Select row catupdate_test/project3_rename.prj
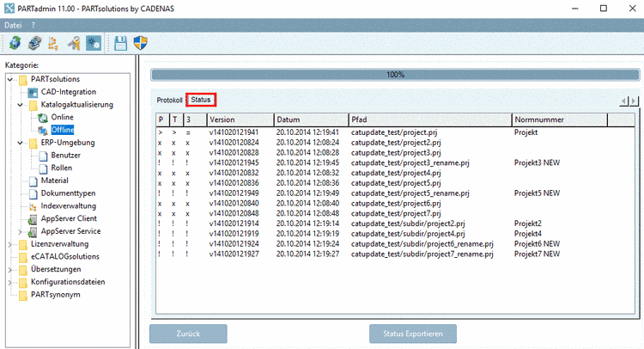The height and width of the screenshot is (349, 644). tap(395, 163)
